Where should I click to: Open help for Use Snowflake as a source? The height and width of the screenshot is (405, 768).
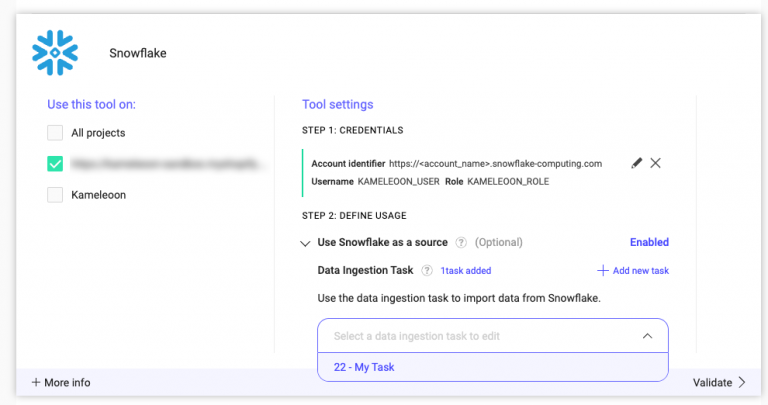(x=461, y=242)
